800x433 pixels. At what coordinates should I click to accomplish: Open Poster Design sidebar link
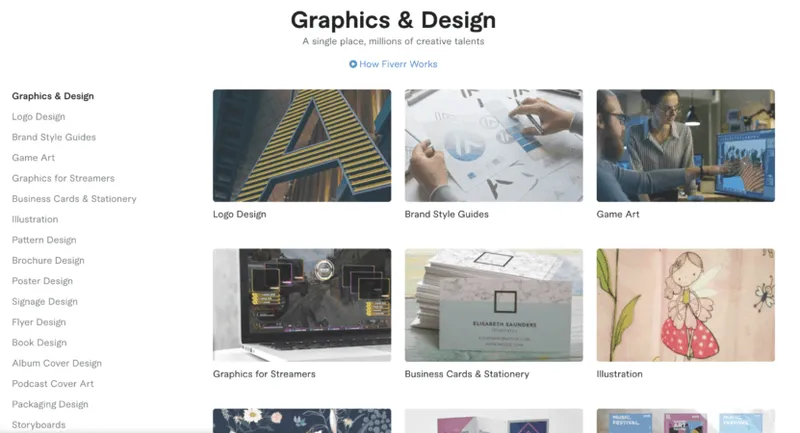pos(42,281)
